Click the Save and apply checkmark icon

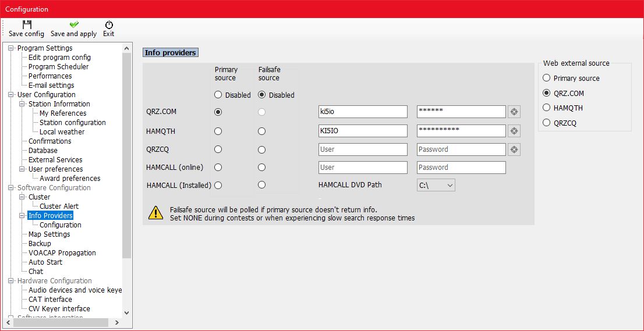coord(74,24)
